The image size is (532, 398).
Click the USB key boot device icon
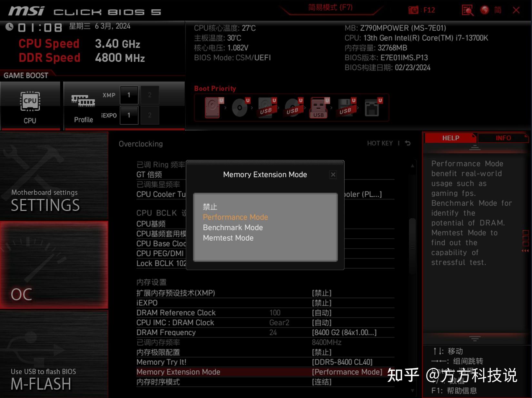(320, 107)
